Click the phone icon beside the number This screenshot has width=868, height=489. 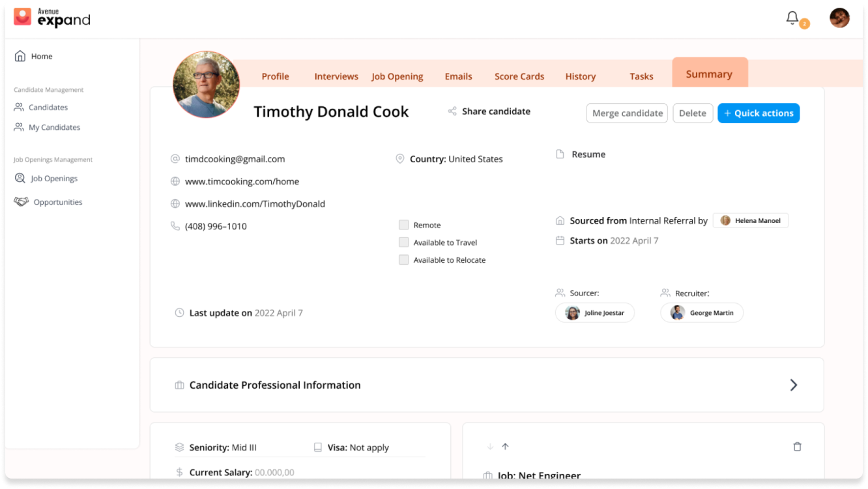[175, 226]
